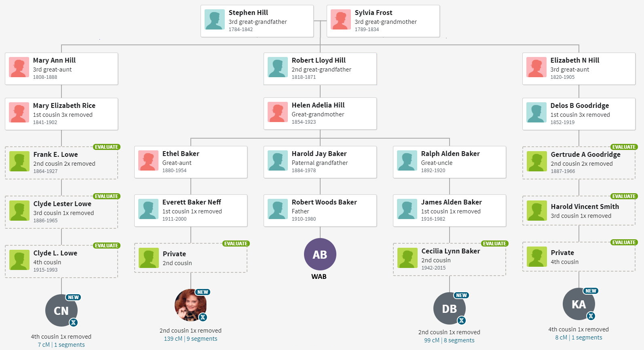
Task: Click Evaluate badge on Cecilia Lynn Baker
Action: (x=495, y=243)
